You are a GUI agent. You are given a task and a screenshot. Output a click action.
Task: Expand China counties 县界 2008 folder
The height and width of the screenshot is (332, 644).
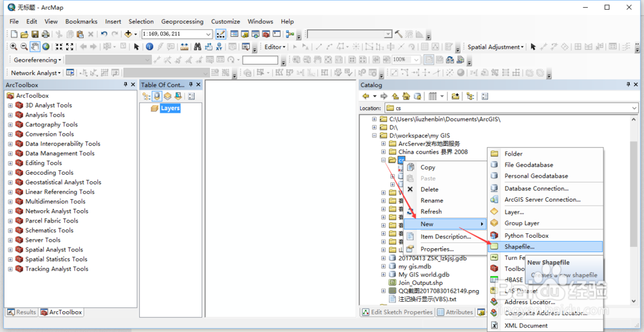pos(383,151)
